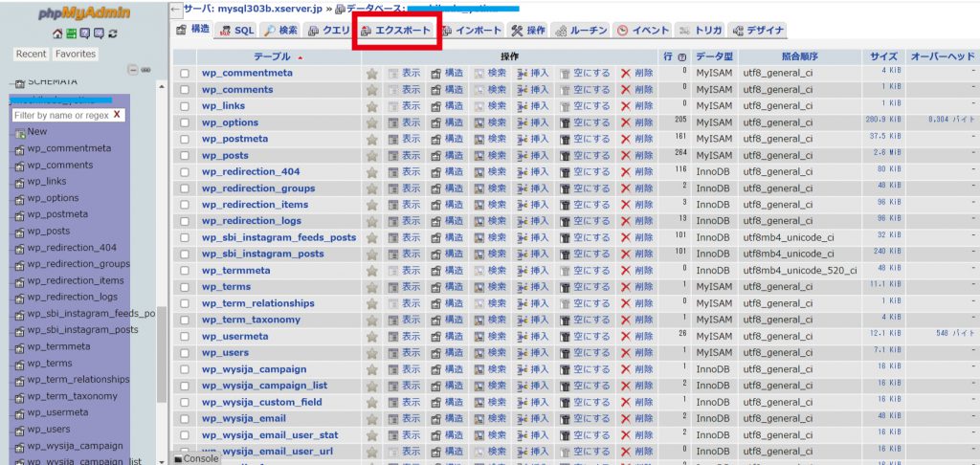Click the phpMyAdmin logo

[84, 13]
